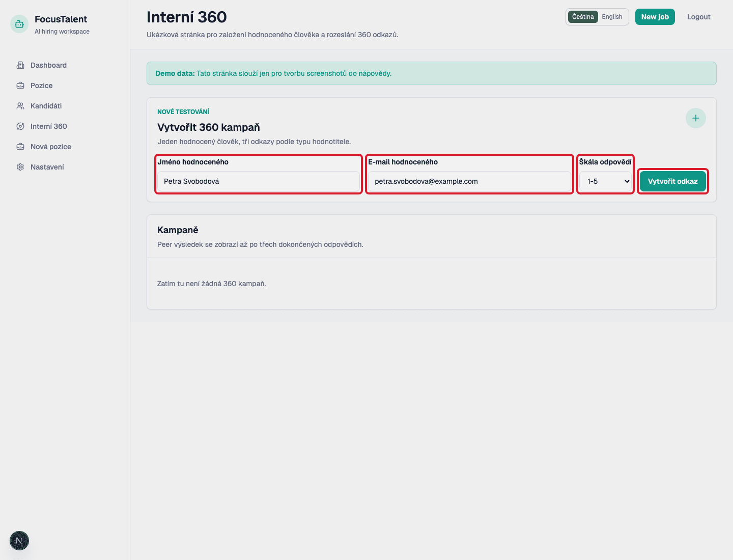Image resolution: width=733 pixels, height=560 pixels.
Task: Click the Dashboard sidebar icon
Action: (x=20, y=65)
